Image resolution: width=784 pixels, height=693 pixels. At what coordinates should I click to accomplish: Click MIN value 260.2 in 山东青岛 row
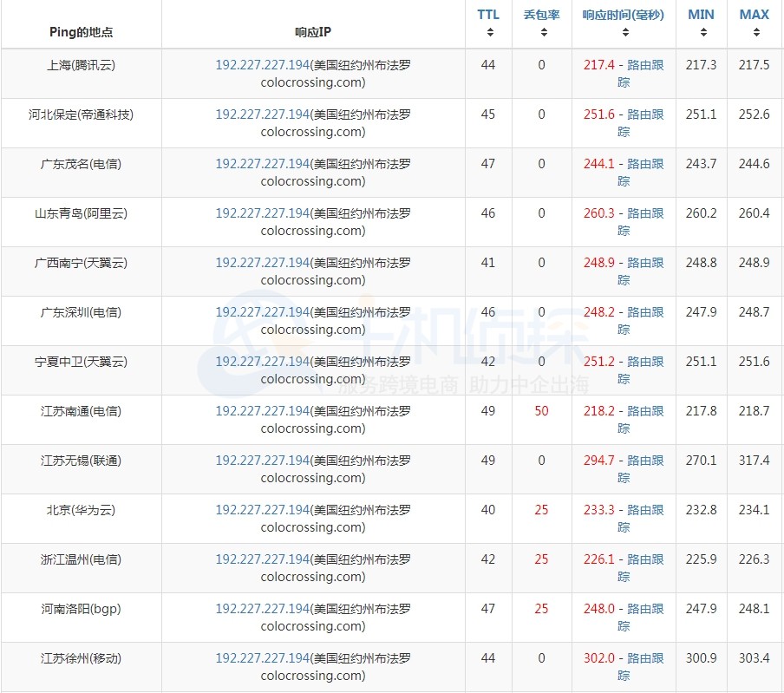click(701, 213)
